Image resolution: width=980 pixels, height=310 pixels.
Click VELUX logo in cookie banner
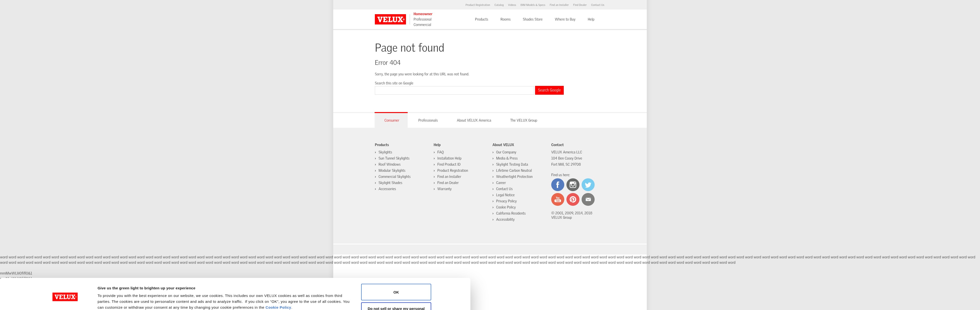(x=65, y=297)
